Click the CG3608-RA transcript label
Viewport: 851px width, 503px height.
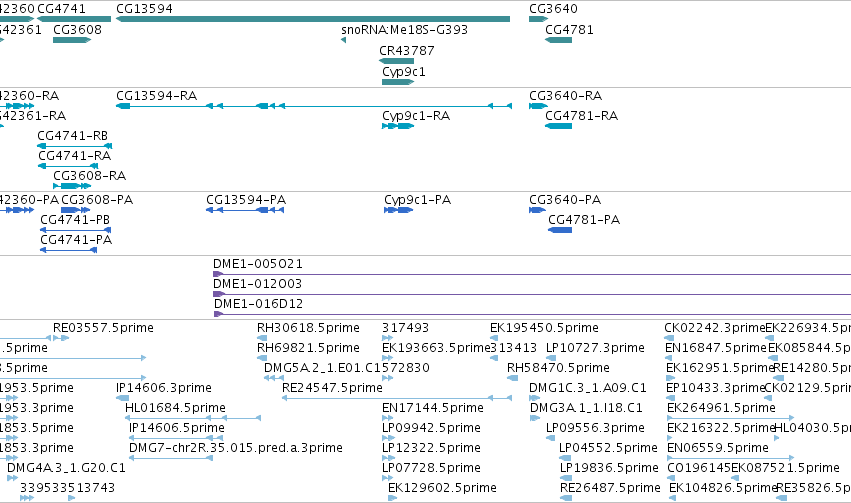click(90, 176)
